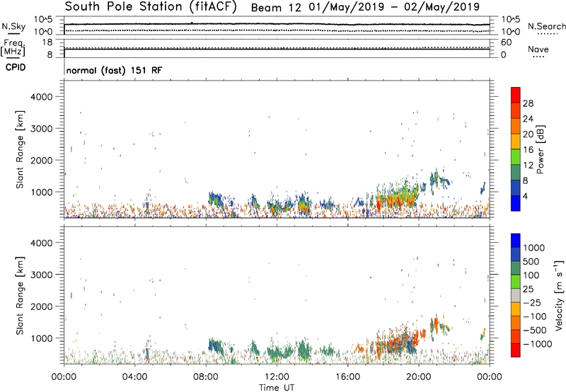The height and width of the screenshot is (392, 566).
Task: Click the 'Time UT' axis title
Action: [x=277, y=388]
